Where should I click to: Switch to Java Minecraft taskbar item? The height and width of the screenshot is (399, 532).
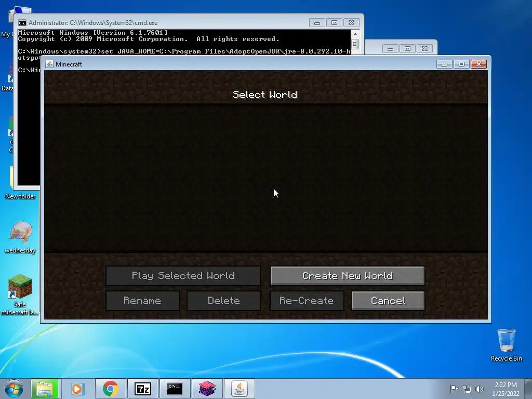tap(239, 389)
